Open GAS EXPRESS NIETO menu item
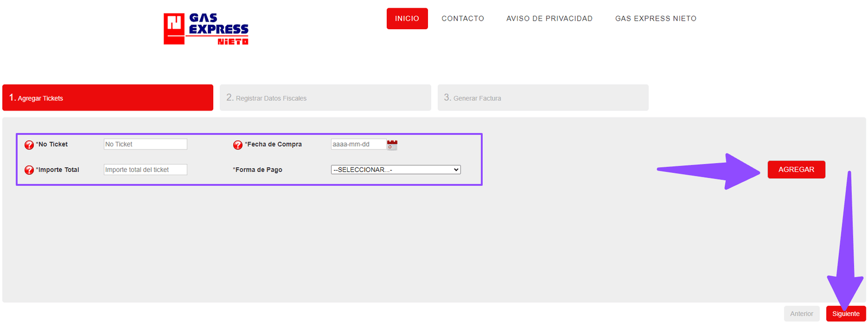The width and height of the screenshot is (868, 323). tap(656, 18)
